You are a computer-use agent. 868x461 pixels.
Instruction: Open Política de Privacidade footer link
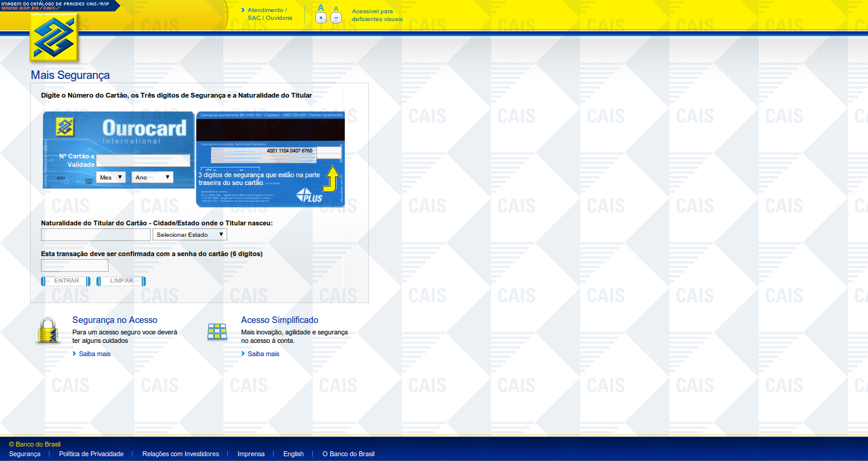(91, 454)
